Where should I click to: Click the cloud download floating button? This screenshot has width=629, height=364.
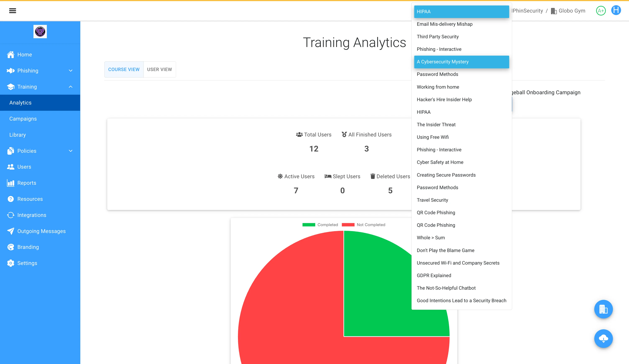(603, 338)
